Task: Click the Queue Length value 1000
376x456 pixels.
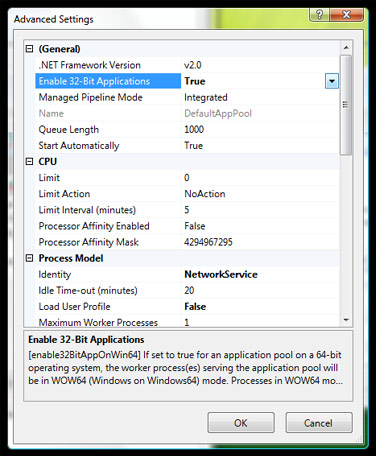Action: [x=194, y=129]
